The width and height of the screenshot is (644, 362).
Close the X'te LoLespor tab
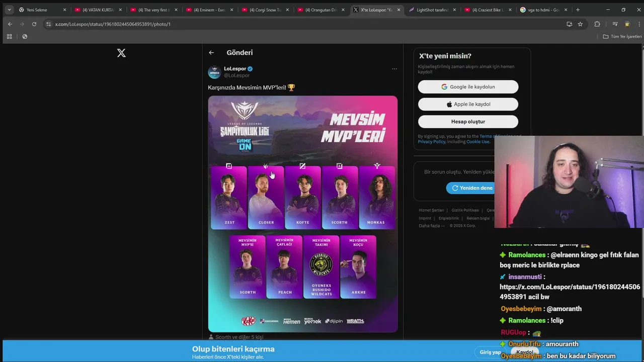point(399,10)
